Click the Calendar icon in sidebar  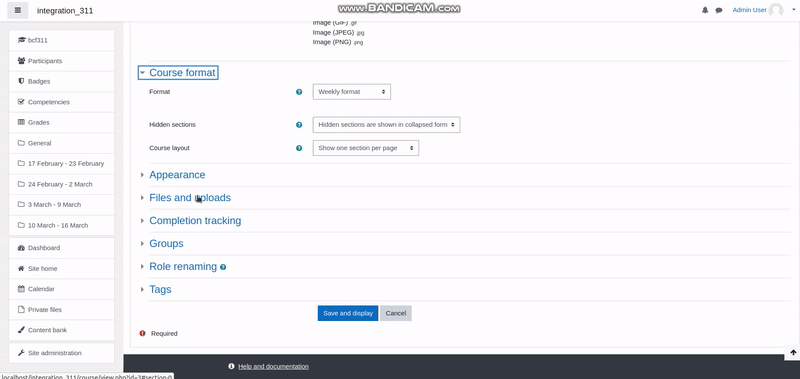tap(21, 289)
